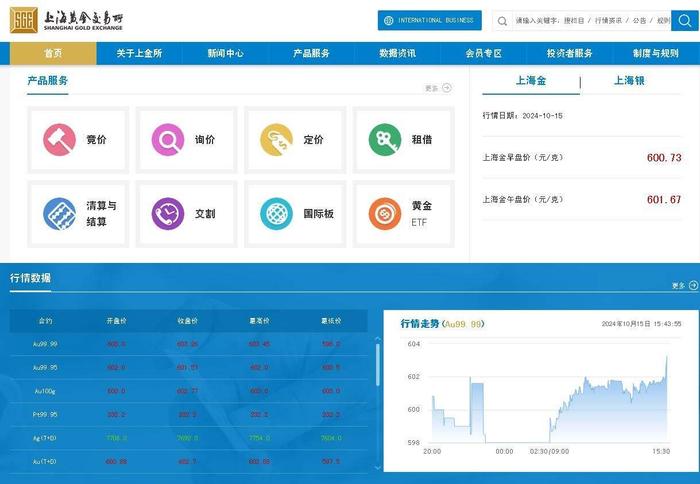The image size is (700, 484).
Task: Click the 最低价 column header
Action: point(331,321)
